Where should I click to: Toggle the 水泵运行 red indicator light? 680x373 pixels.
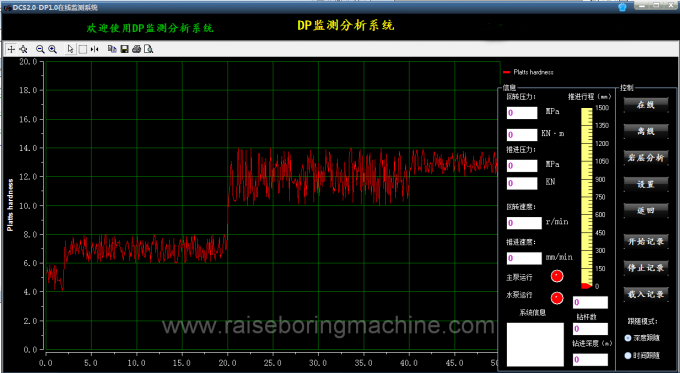(557, 298)
